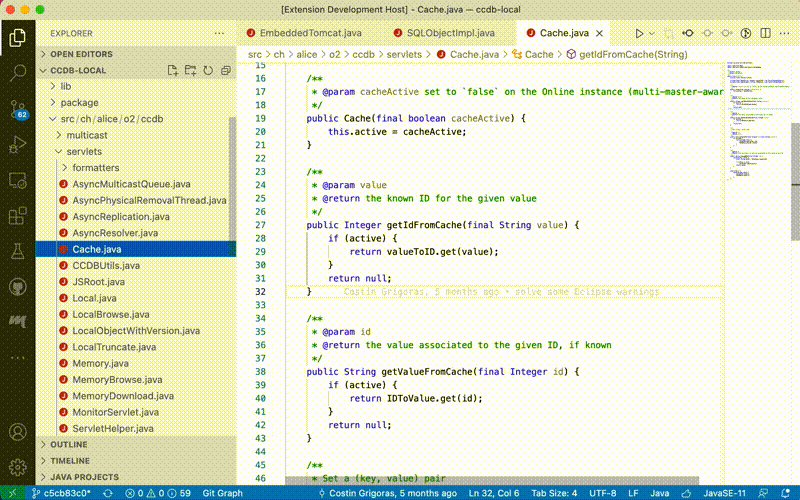Split the editor to the right
Screen dimensions: 800x500
[x=765, y=33]
